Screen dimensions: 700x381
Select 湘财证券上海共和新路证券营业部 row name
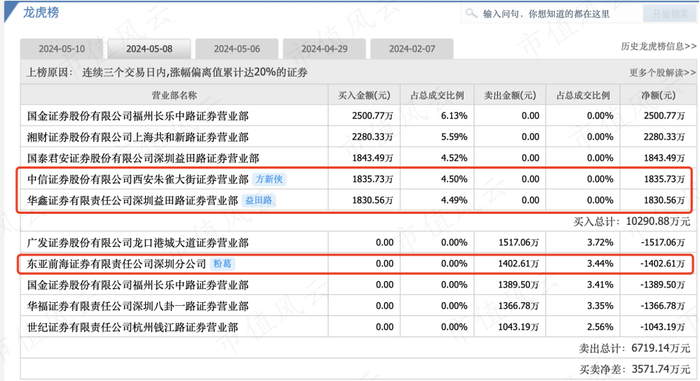pos(138,137)
